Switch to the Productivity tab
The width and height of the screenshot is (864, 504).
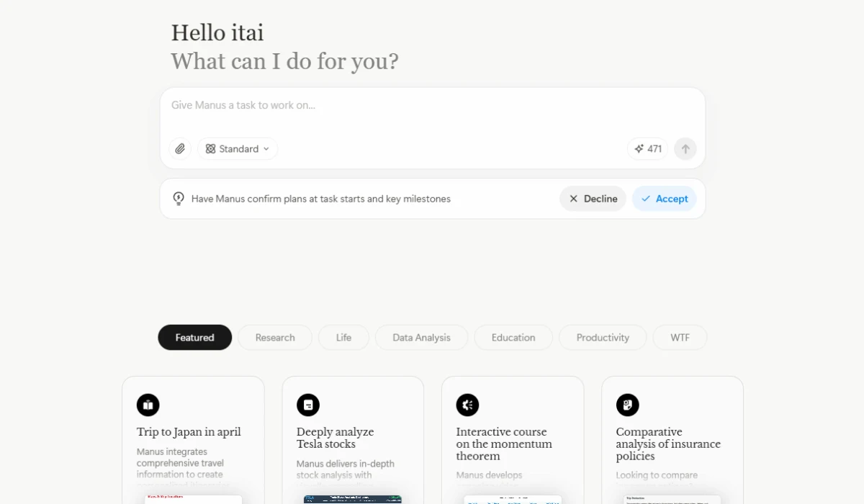[x=603, y=338]
